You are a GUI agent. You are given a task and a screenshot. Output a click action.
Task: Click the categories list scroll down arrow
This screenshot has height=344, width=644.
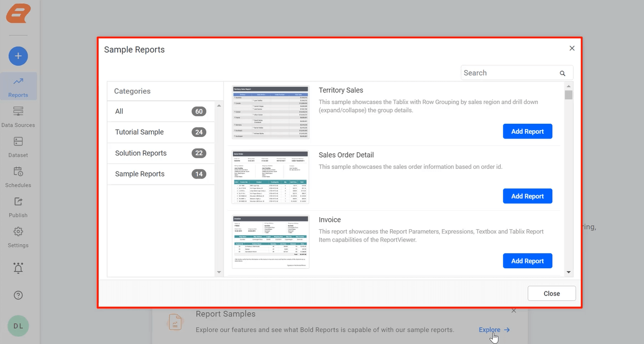click(219, 272)
